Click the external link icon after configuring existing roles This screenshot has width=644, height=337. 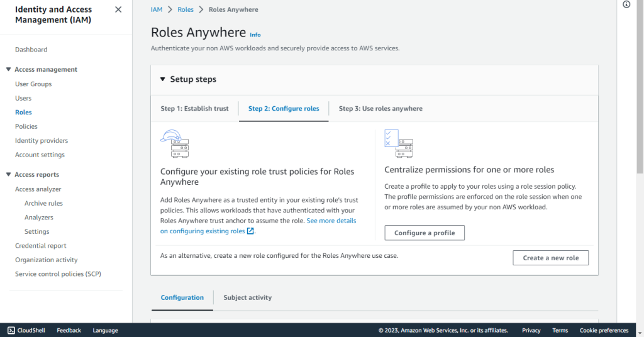tap(250, 231)
